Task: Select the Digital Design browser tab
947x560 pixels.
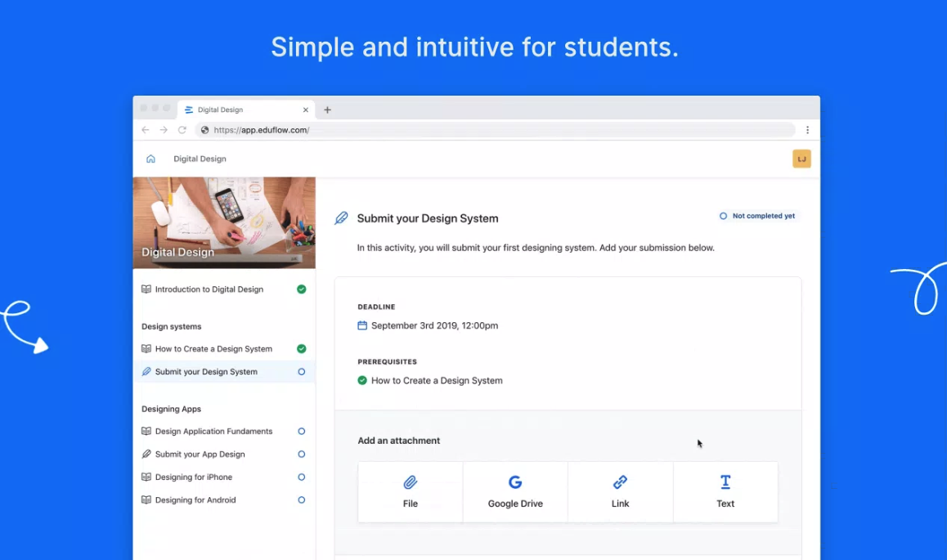Action: pyautogui.click(x=246, y=110)
